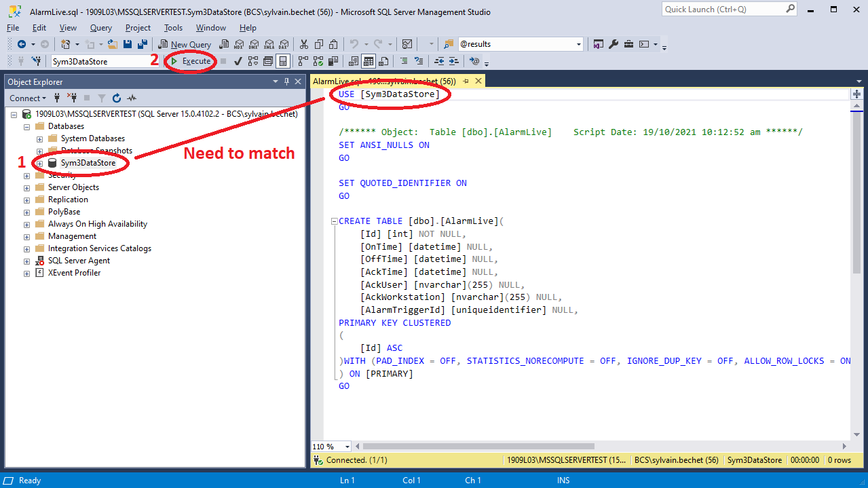
Task: Expand the SQL Server Agent node
Action: tap(26, 261)
